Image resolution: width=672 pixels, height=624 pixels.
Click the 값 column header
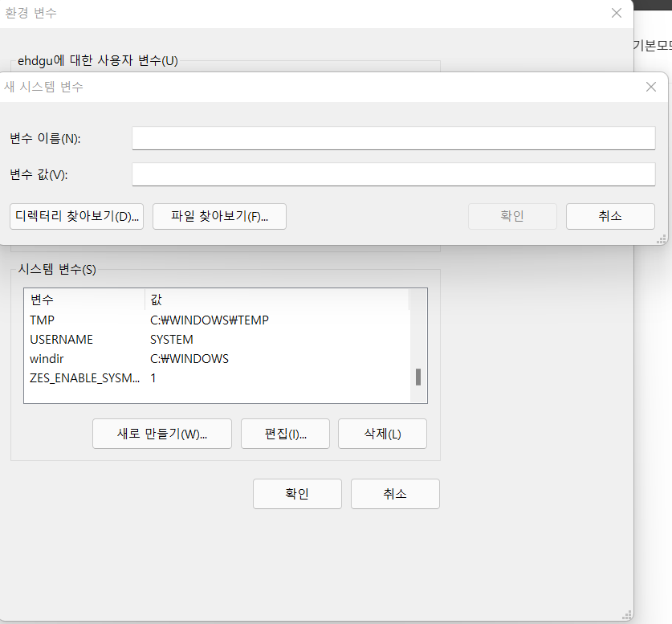coord(277,300)
